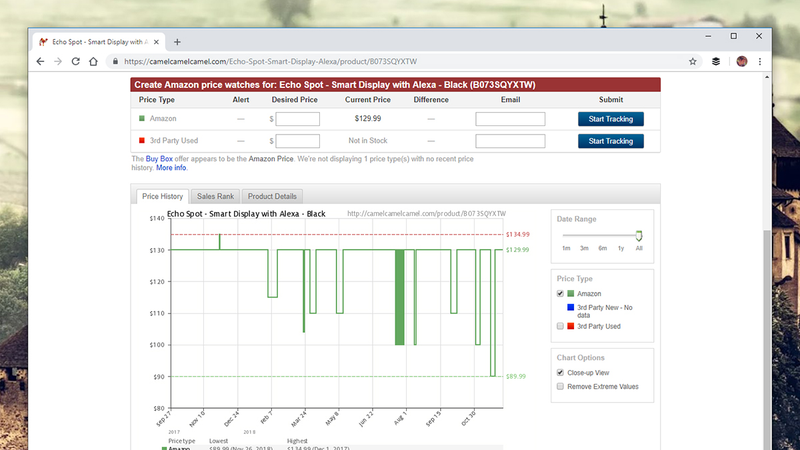800x450 pixels.
Task: Open the browser home page icon
Action: (x=93, y=61)
